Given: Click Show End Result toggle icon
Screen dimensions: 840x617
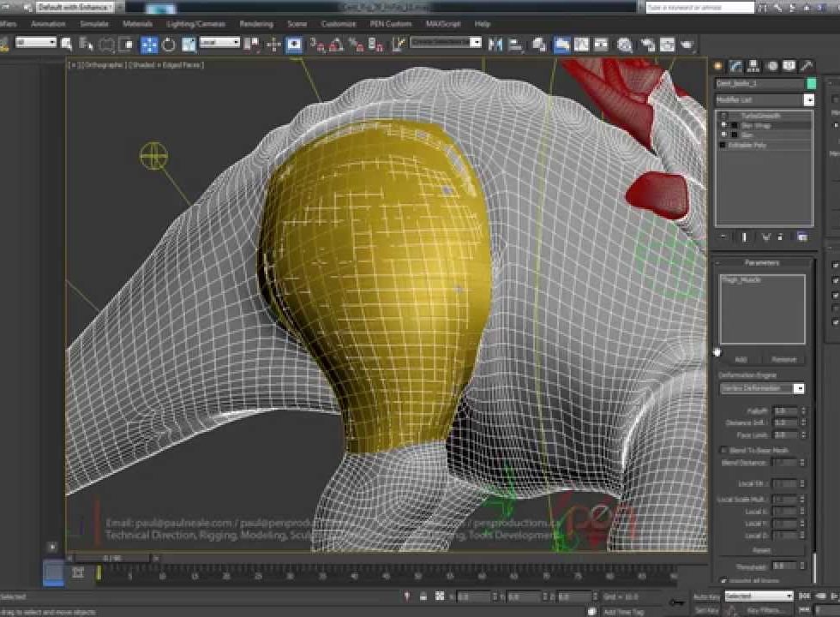Looking at the screenshot, I should [744, 237].
